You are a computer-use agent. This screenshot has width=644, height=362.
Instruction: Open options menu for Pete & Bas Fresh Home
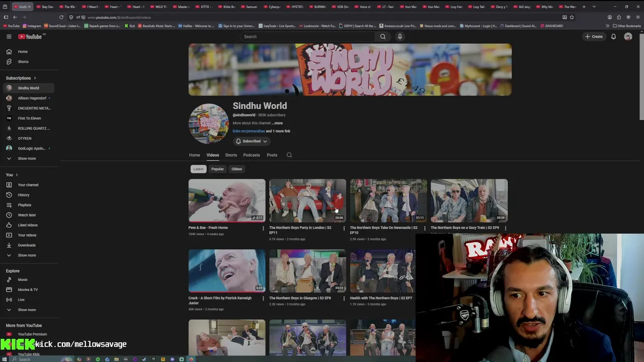[x=263, y=228]
